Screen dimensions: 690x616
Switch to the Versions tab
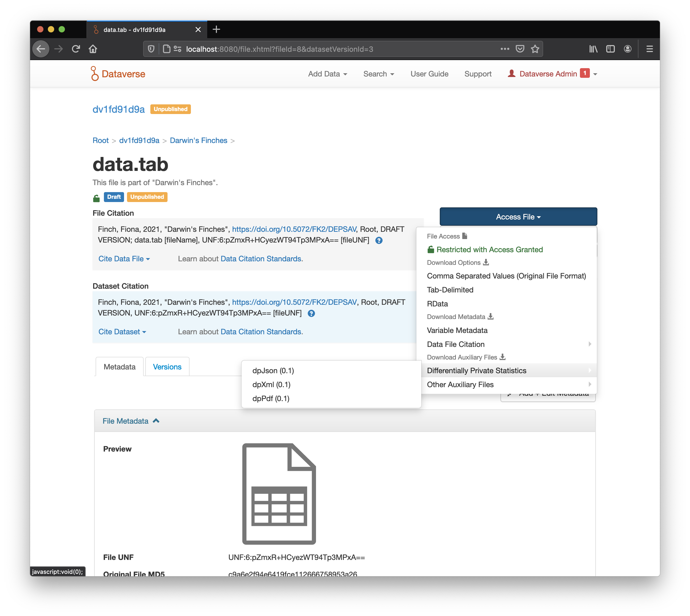[x=167, y=366]
